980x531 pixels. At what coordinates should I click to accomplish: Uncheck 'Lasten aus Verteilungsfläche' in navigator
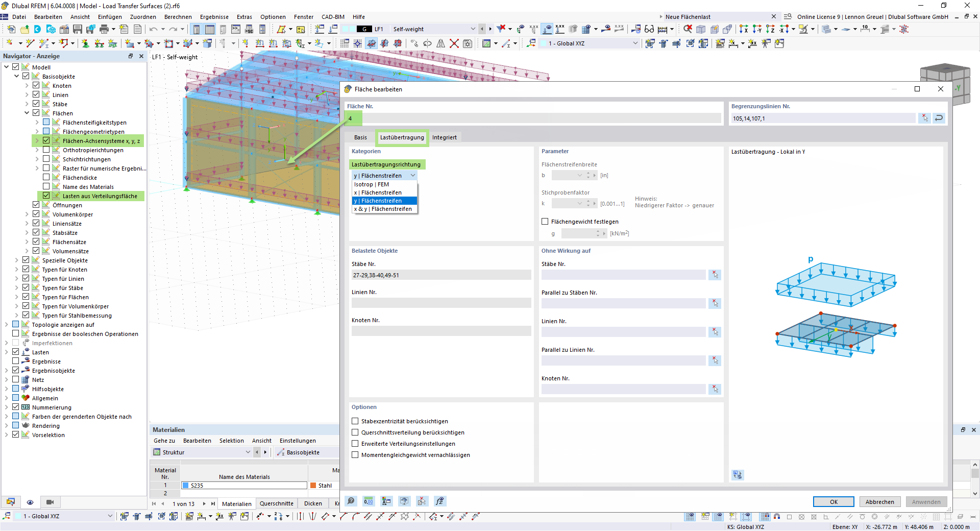pos(46,196)
